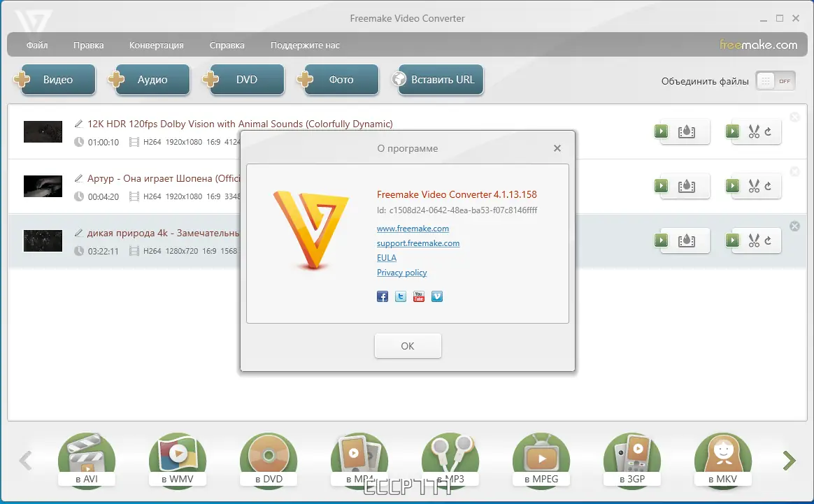Click the version text Freemake Video Converter 4.1.13.158
This screenshot has width=814, height=504.
pos(457,194)
